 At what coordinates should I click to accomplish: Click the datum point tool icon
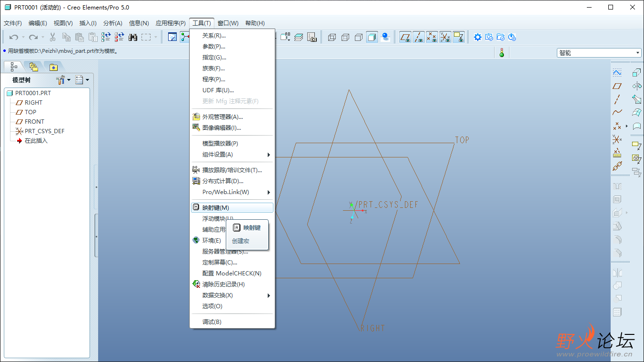click(617, 126)
